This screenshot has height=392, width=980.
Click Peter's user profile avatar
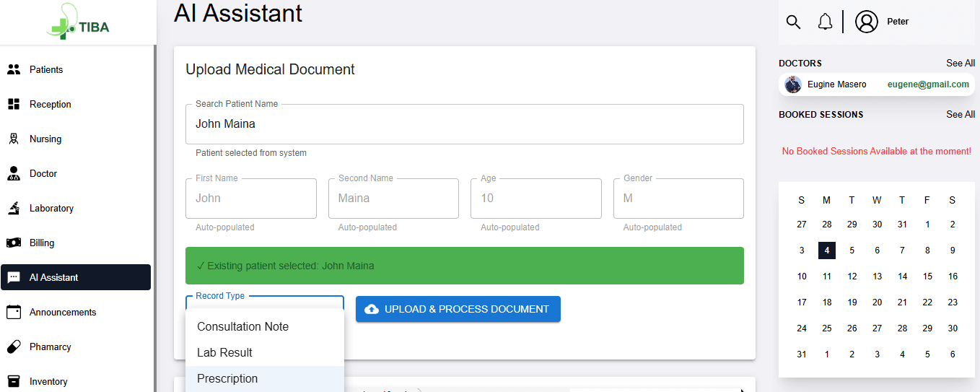866,22
